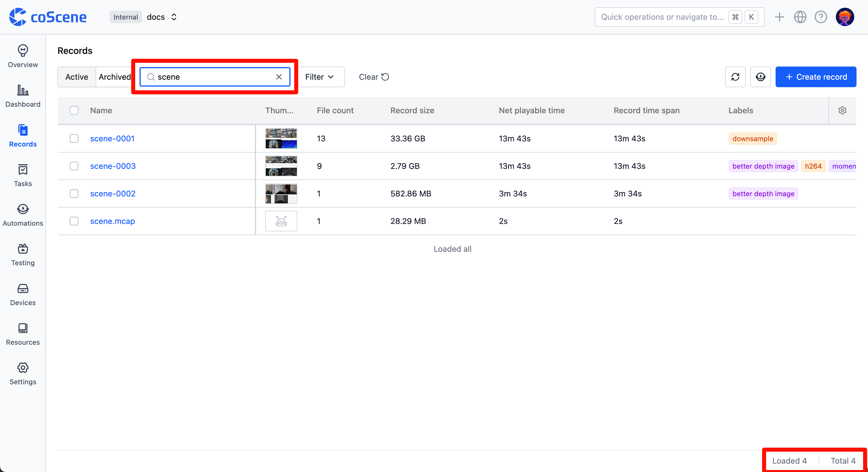Image resolution: width=868 pixels, height=472 pixels.
Task: Open the Filter dropdown
Action: pyautogui.click(x=319, y=77)
